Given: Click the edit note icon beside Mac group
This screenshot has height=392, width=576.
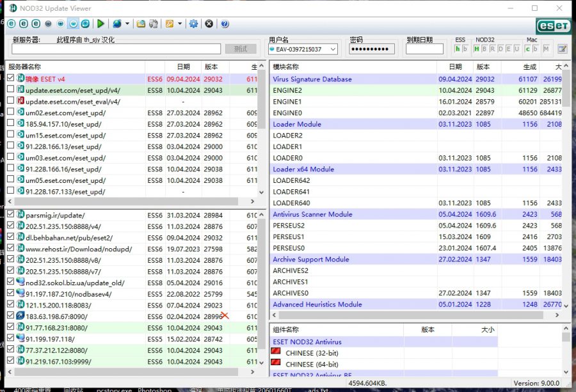Looking at the screenshot, I should (562, 49).
